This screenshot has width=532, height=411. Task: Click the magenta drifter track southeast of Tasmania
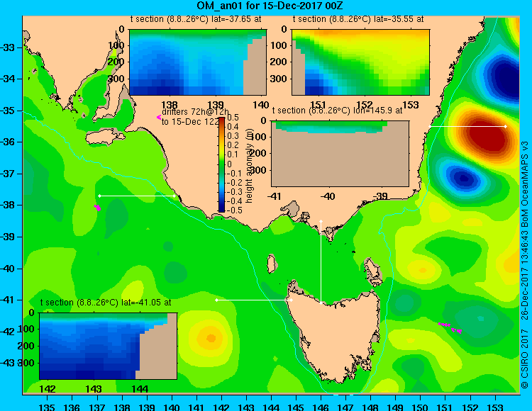pyautogui.click(x=450, y=327)
